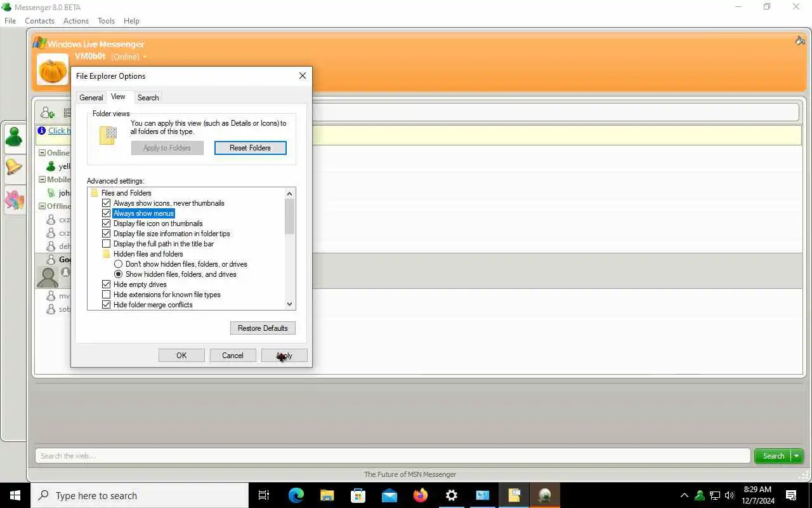The height and width of the screenshot is (508, 812).
Task: Click the Advanced settings scroll up arrow
Action: click(x=290, y=194)
